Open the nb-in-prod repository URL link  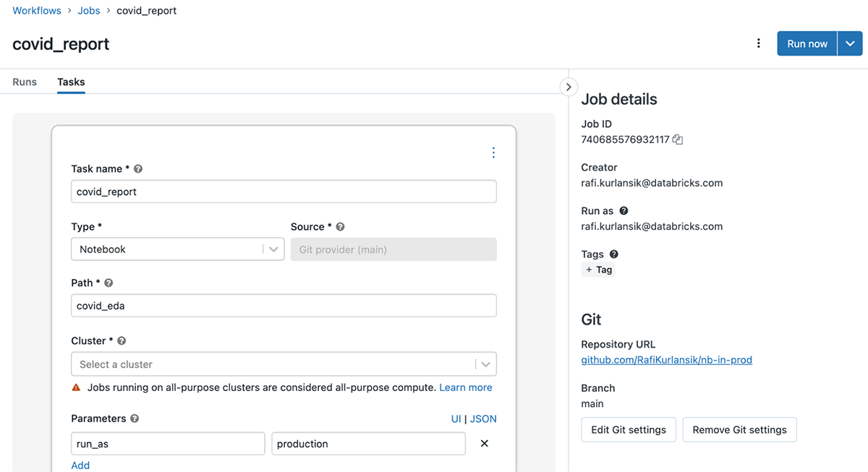pyautogui.click(x=666, y=359)
